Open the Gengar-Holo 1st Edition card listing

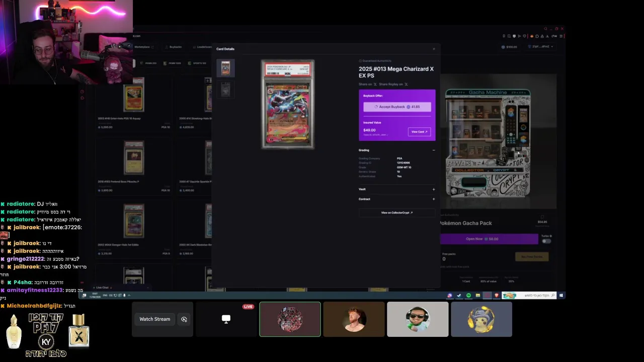coord(134,229)
